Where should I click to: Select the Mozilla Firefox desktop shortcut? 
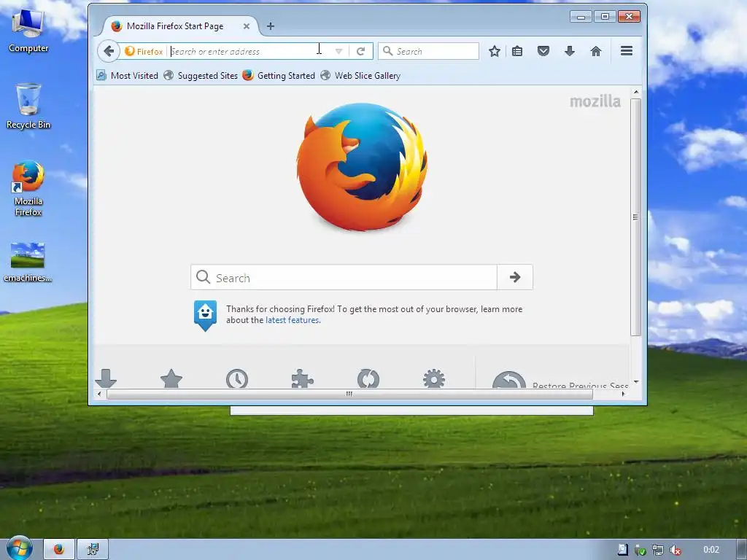tap(28, 189)
